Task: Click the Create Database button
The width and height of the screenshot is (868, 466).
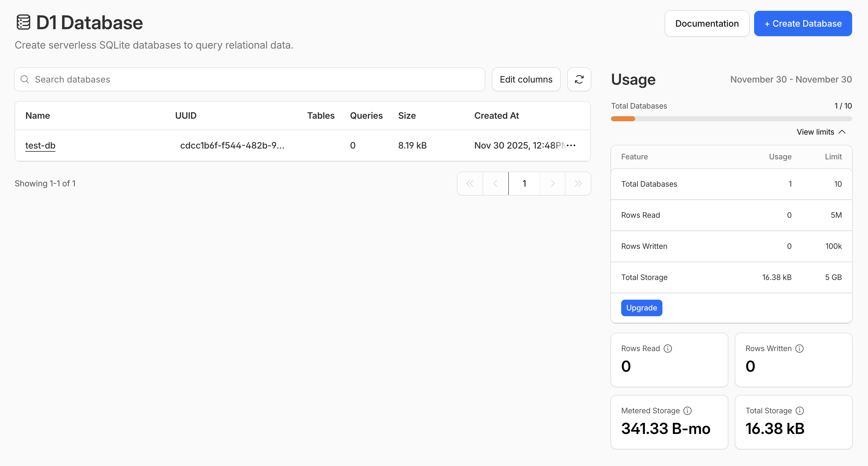Action: (x=803, y=23)
